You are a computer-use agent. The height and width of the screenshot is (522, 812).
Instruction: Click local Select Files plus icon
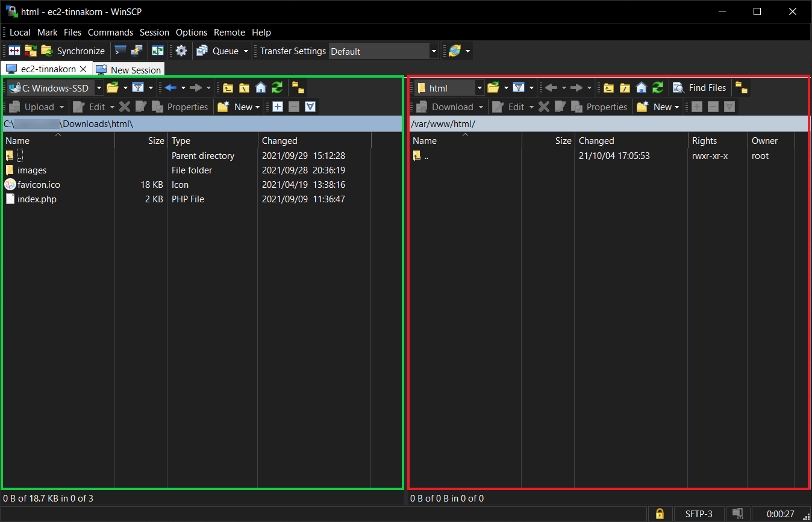(278, 107)
